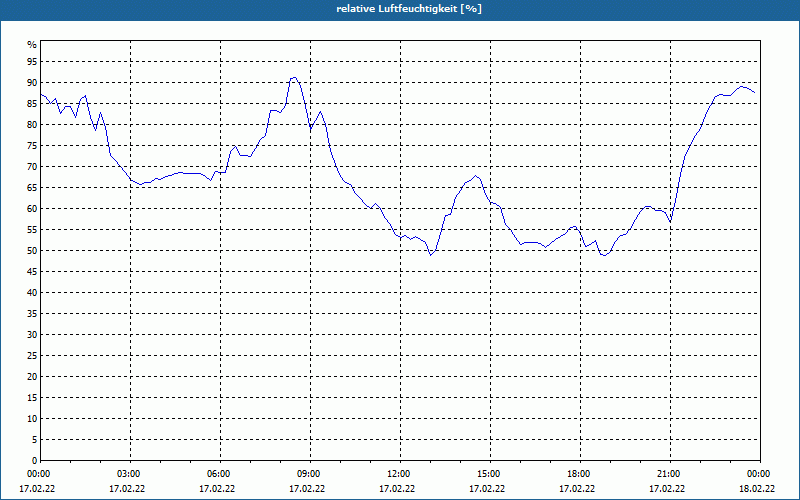The width and height of the screenshot is (800, 500).
Task: Click the 'relative Luftfeuchtigkeit [%]' chart title
Action: (409, 9)
